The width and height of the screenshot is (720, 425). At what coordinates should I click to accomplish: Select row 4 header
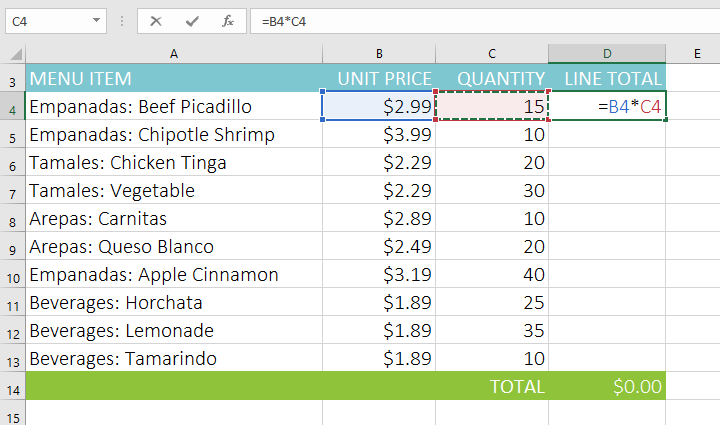tap(12, 107)
